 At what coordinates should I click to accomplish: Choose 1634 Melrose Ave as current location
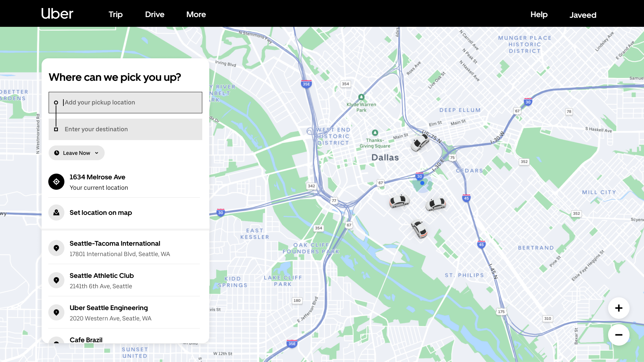pos(124,182)
